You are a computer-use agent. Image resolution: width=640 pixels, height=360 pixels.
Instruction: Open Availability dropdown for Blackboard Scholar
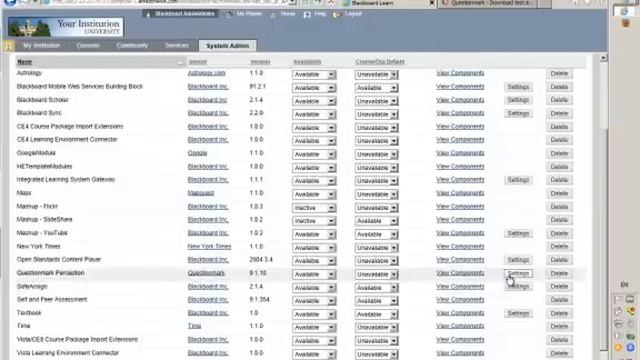click(314, 101)
